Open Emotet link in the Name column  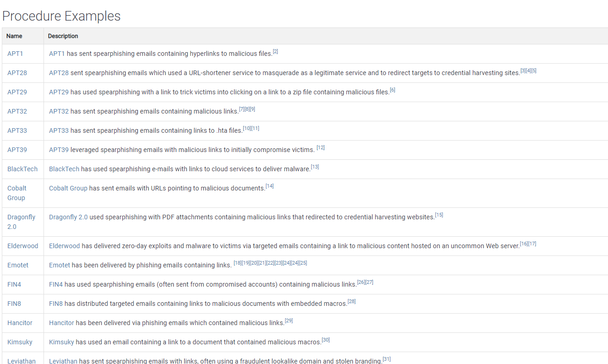tap(18, 265)
